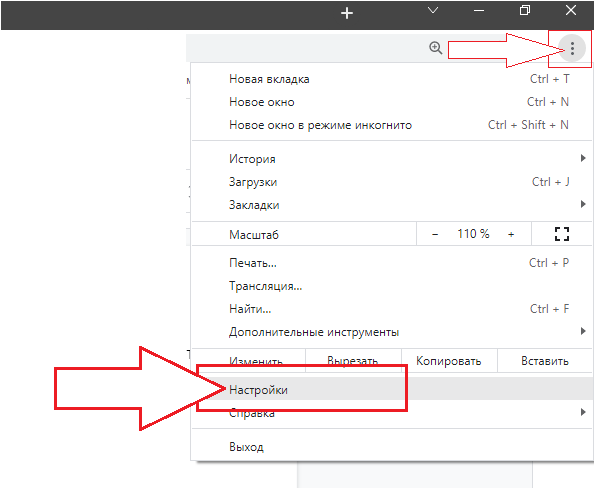The width and height of the screenshot is (595, 490).
Task: Expand Дополнительные инструменты submenu arrow
Action: pyautogui.click(x=583, y=331)
